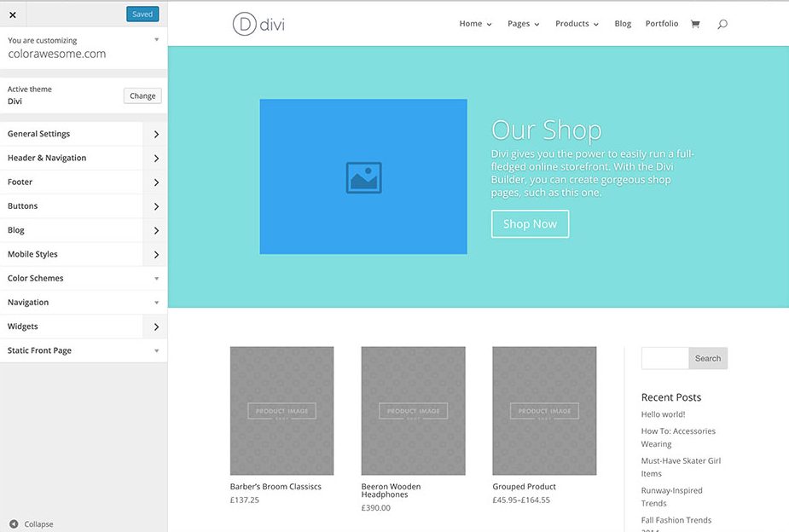Click the 'Our Shop' heading

pos(546,130)
